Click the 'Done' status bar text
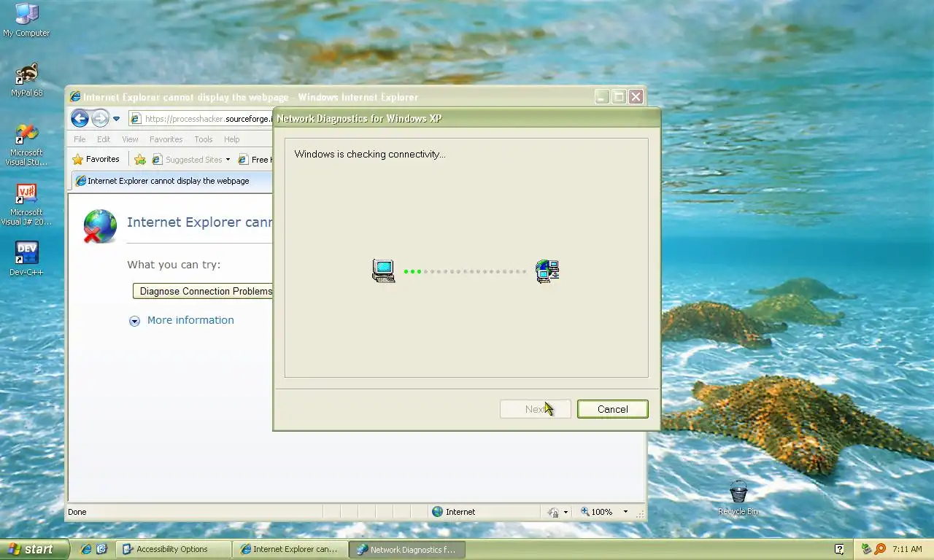Screen dimensions: 934x560 (x=77, y=512)
